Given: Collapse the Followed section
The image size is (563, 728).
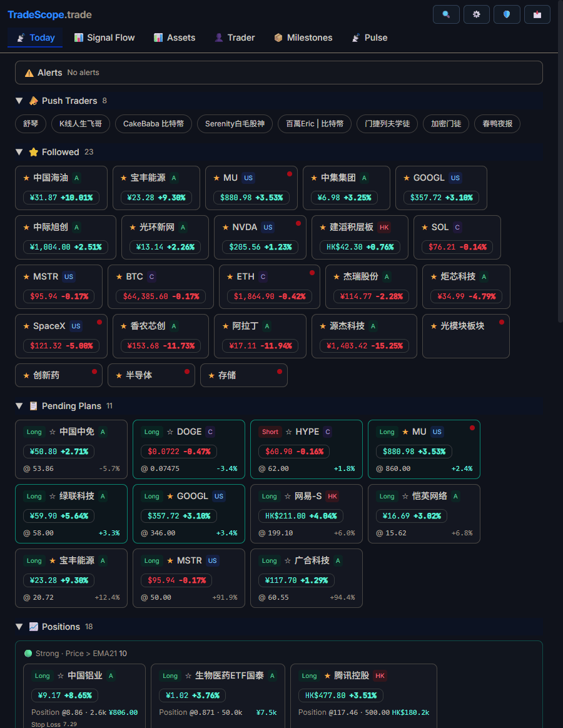Looking at the screenshot, I should 19,152.
